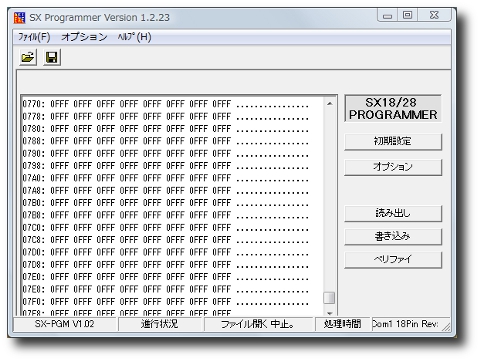Open the ファイル(F) menu
This screenshot has height=361, width=480.
click(x=34, y=37)
